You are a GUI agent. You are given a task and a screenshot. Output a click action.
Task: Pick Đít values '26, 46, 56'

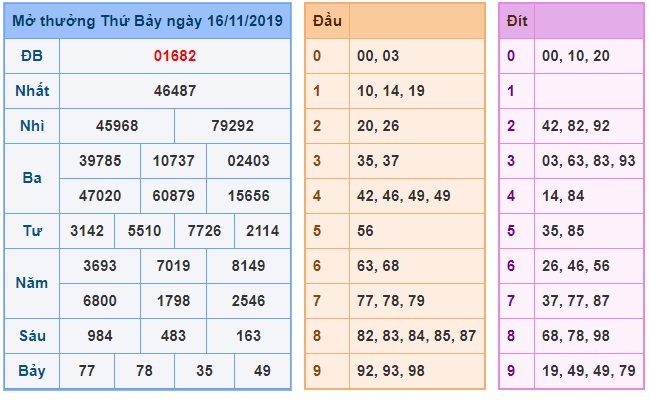pyautogui.click(x=576, y=266)
